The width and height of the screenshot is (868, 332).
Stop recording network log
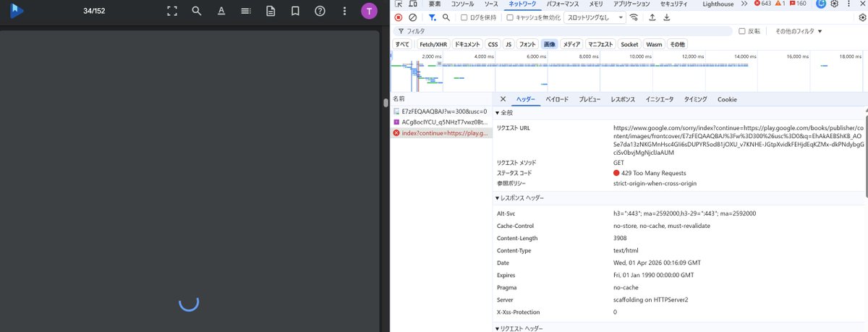point(399,17)
